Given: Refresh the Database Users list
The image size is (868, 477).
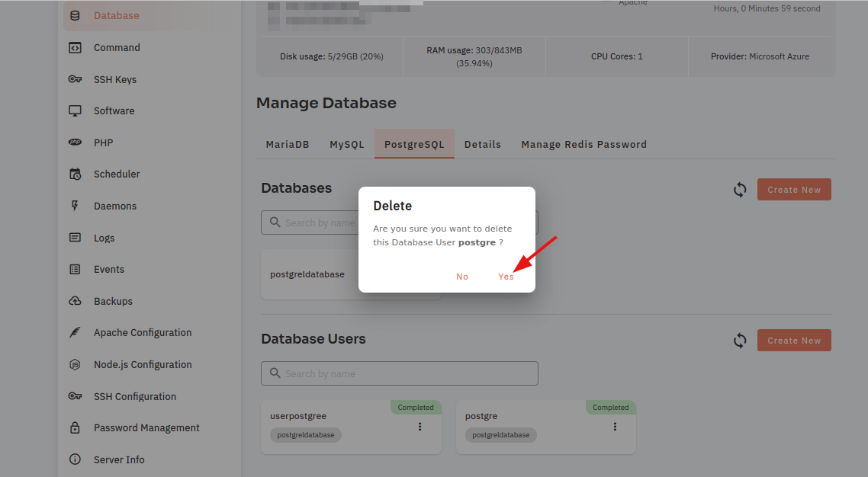Looking at the screenshot, I should (740, 341).
